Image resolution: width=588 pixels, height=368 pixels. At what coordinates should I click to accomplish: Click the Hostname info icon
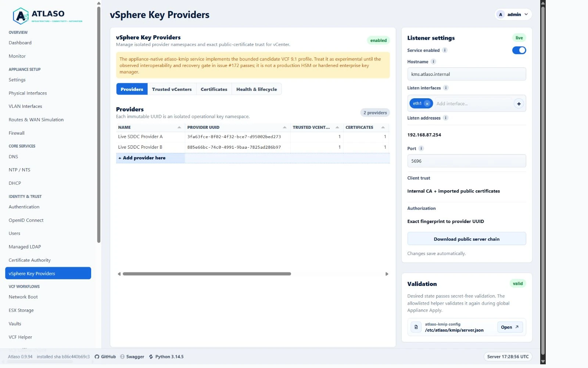click(x=433, y=62)
